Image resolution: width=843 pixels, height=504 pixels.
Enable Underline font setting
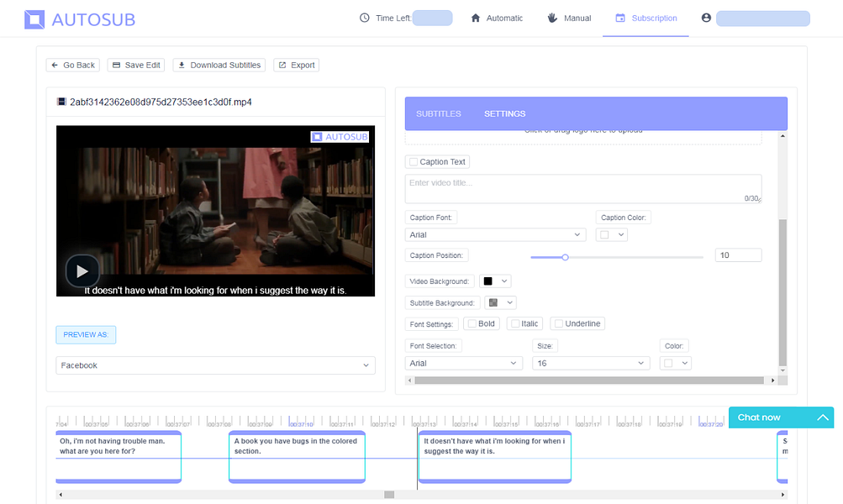click(559, 323)
